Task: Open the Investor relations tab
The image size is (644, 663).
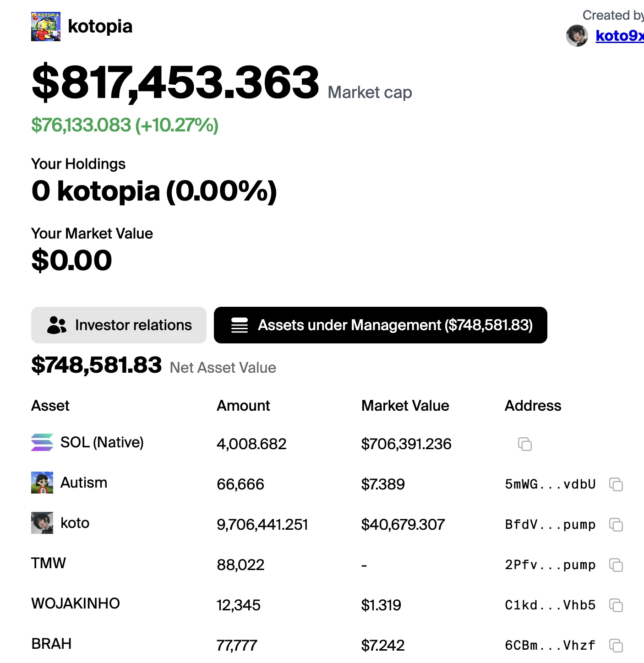Action: click(119, 325)
